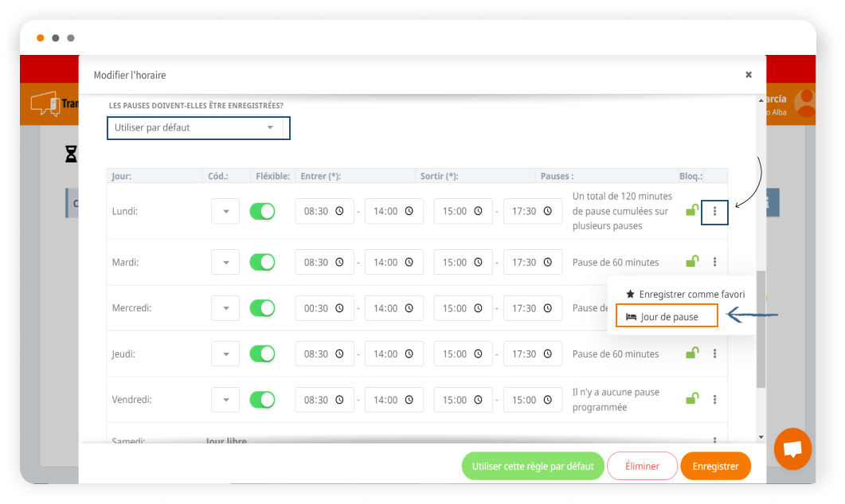845x504 pixels.
Task: Toggle Flexible switch on Mercredi row
Action: 262,308
